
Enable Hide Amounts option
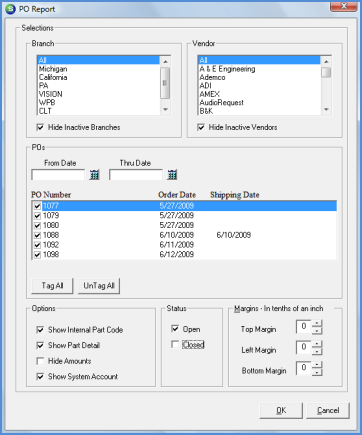point(40,361)
